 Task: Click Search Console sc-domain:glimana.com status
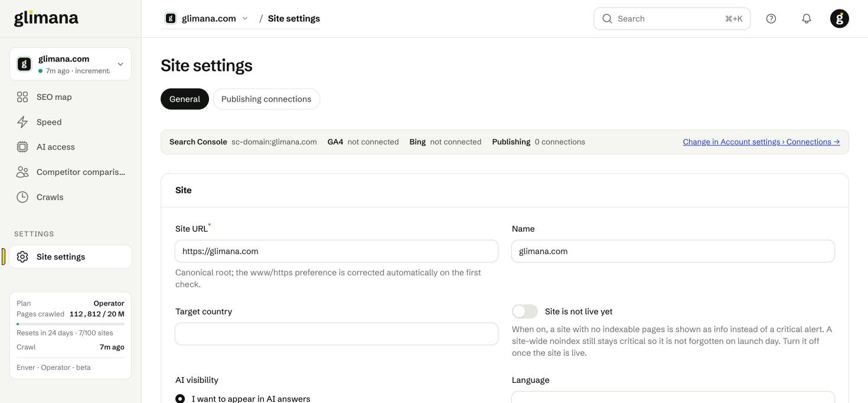(x=243, y=142)
